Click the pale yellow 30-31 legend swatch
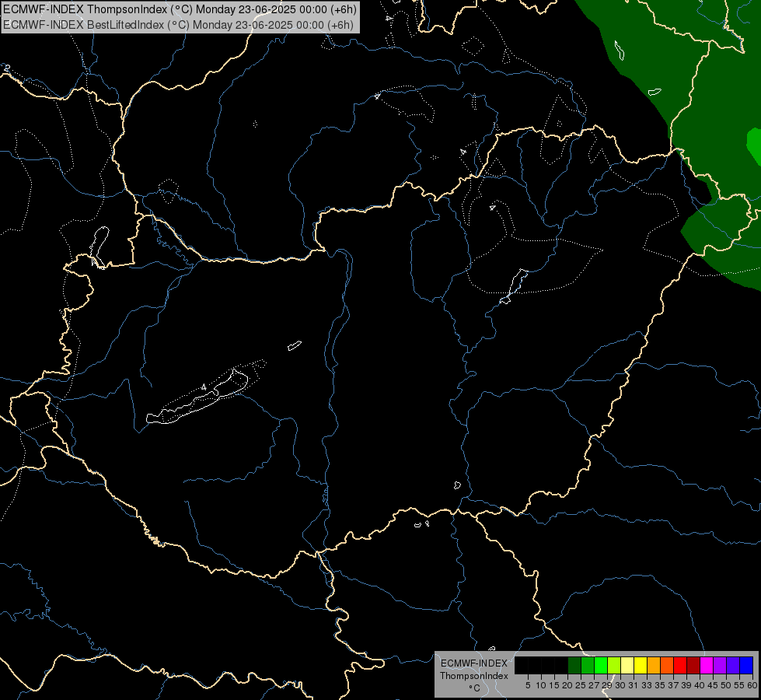This screenshot has width=761, height=700. (627, 665)
